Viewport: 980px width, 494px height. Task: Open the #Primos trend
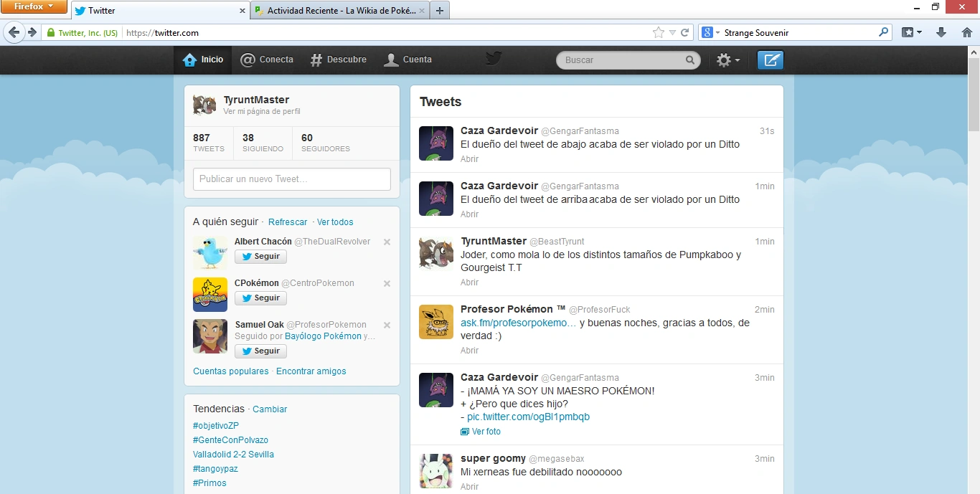[209, 483]
